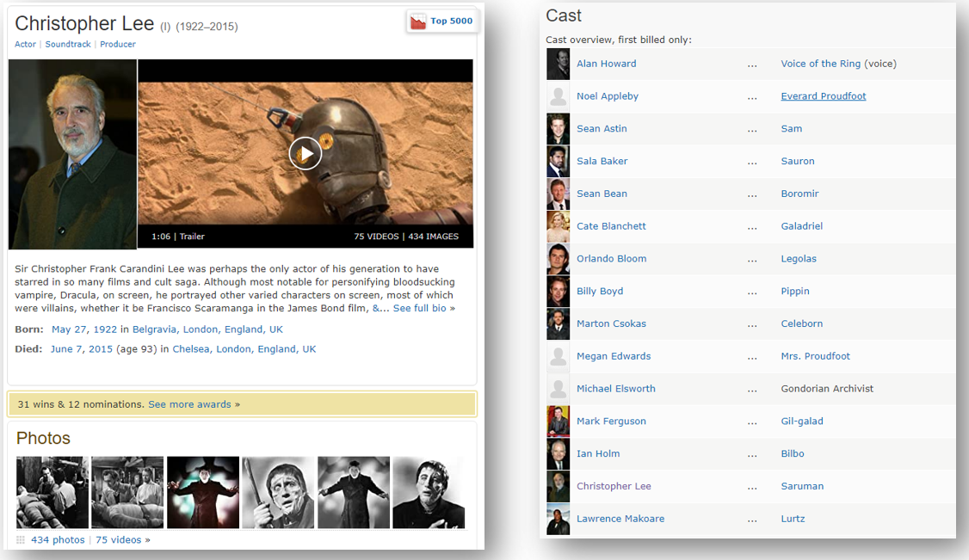Open the grid icon beside 434 photos
Viewport: 969px width, 560px height.
point(21,540)
